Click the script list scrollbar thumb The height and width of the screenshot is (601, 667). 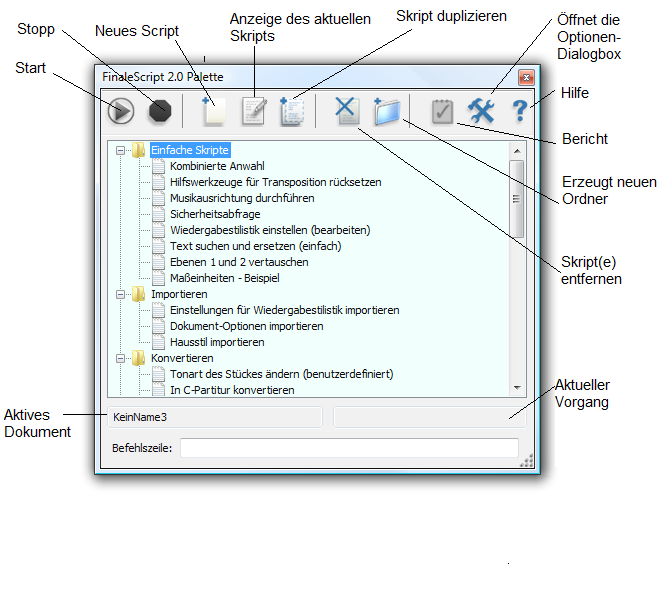516,199
